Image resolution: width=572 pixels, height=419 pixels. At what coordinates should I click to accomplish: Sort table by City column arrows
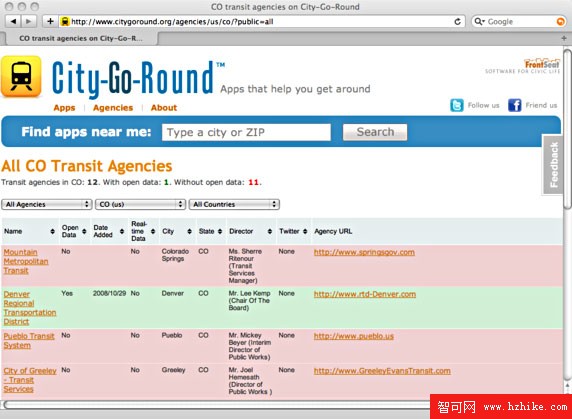pos(189,231)
